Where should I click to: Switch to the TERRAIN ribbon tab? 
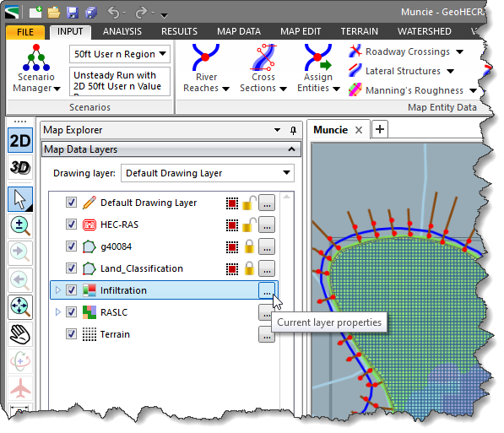pyautogui.click(x=359, y=31)
